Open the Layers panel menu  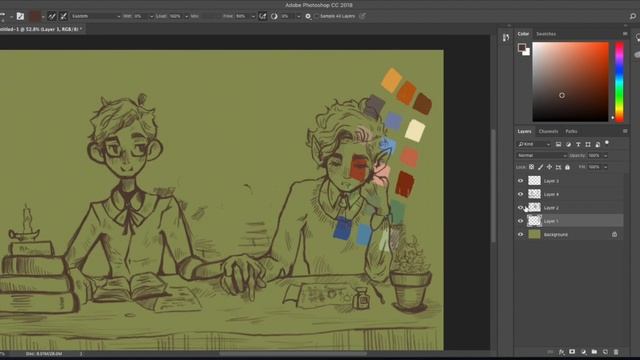click(625, 131)
